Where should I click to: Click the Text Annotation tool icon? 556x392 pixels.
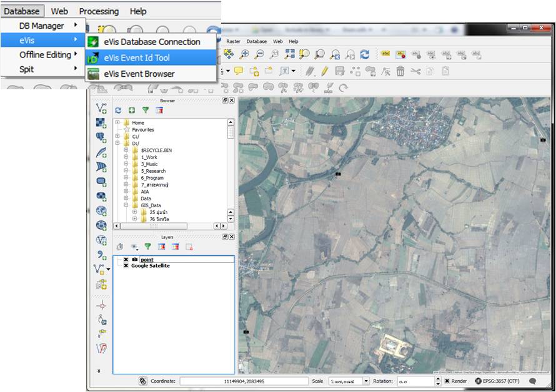coord(284,71)
